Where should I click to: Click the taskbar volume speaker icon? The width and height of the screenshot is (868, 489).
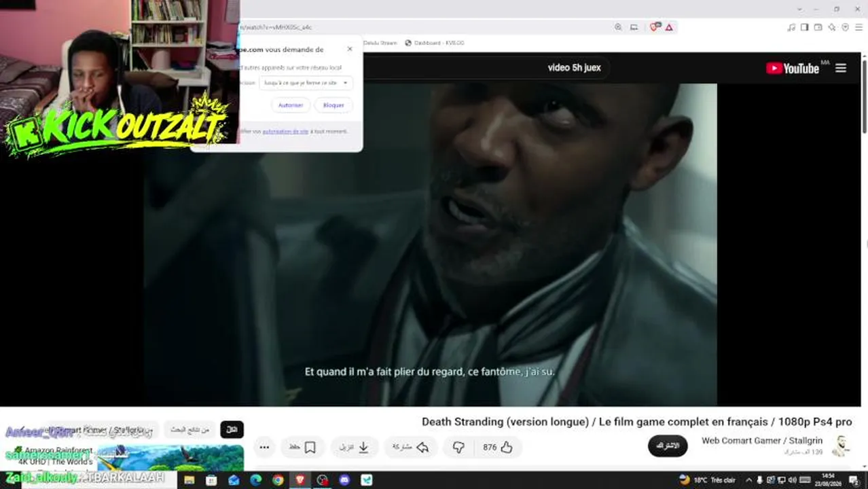[x=792, y=480]
